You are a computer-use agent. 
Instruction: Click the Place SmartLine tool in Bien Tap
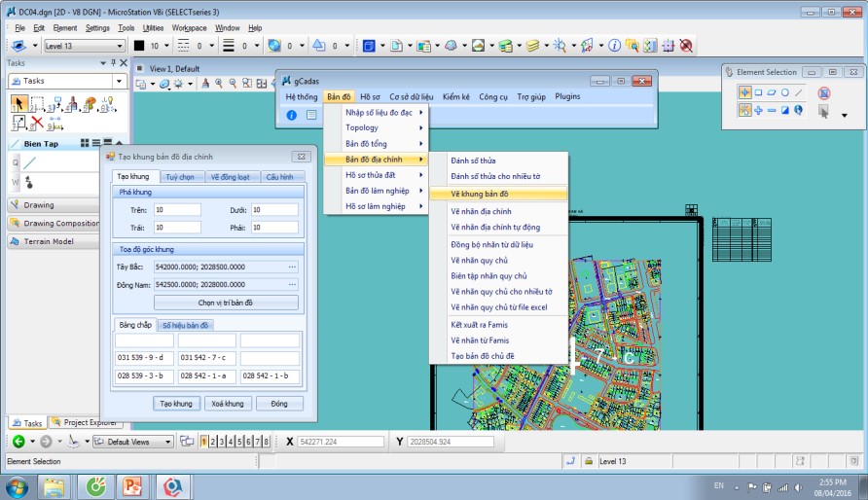[x=29, y=162]
